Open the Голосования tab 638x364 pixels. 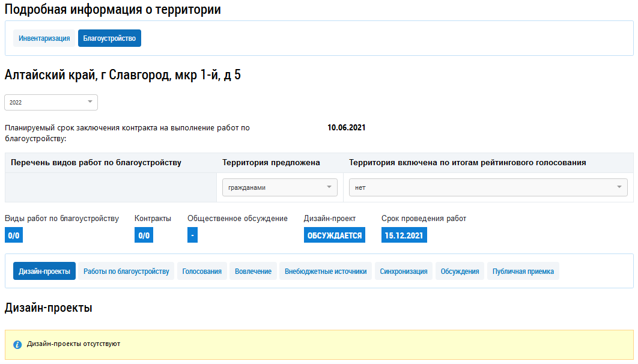point(202,271)
